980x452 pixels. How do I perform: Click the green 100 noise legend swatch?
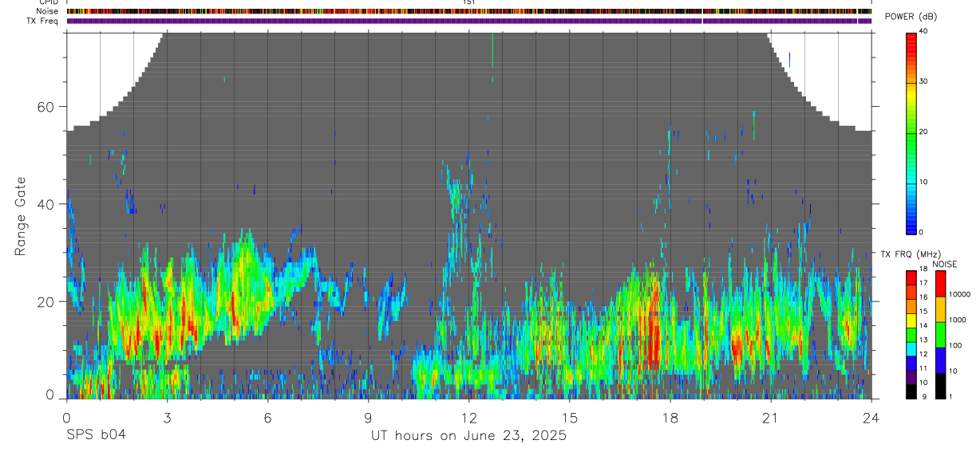[941, 335]
